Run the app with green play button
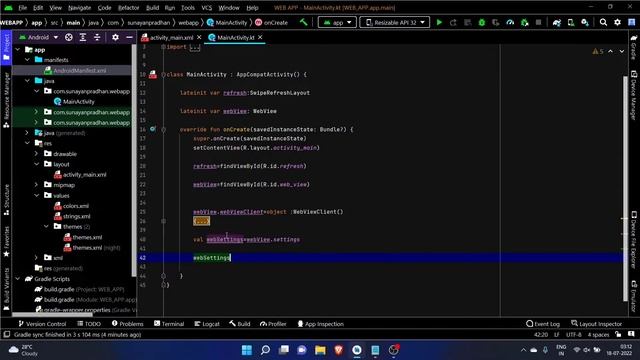The height and width of the screenshot is (360, 640). pos(439,22)
